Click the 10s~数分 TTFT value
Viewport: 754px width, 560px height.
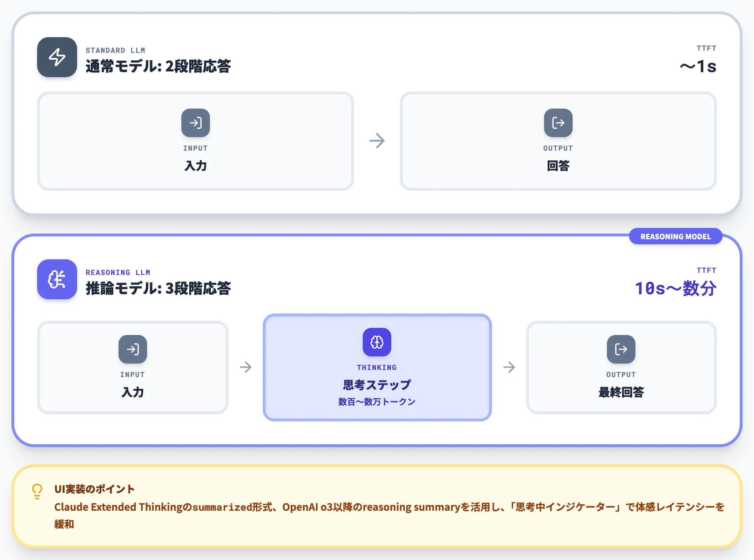pos(676,289)
